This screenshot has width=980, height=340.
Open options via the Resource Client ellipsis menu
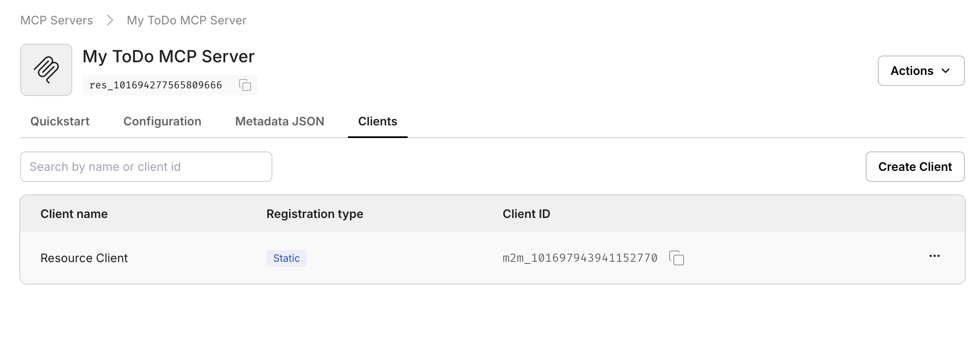click(x=934, y=256)
